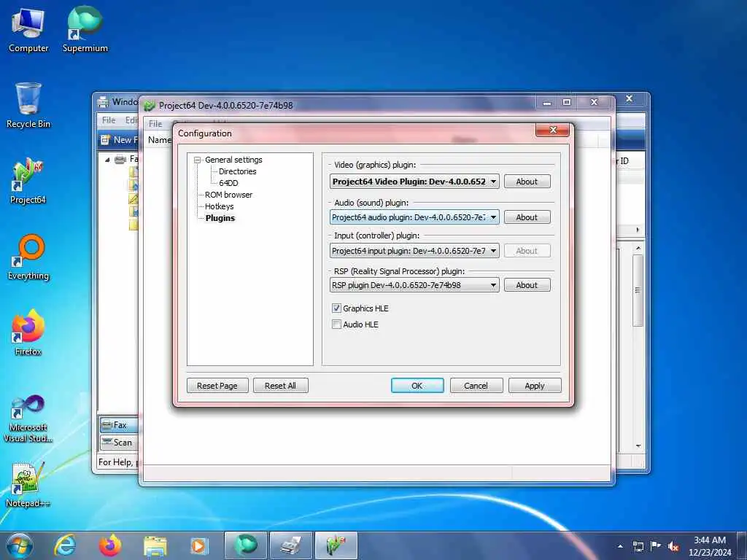Click the Scan button in Fax and Scan
The width and height of the screenshot is (747, 560).
pos(119,443)
